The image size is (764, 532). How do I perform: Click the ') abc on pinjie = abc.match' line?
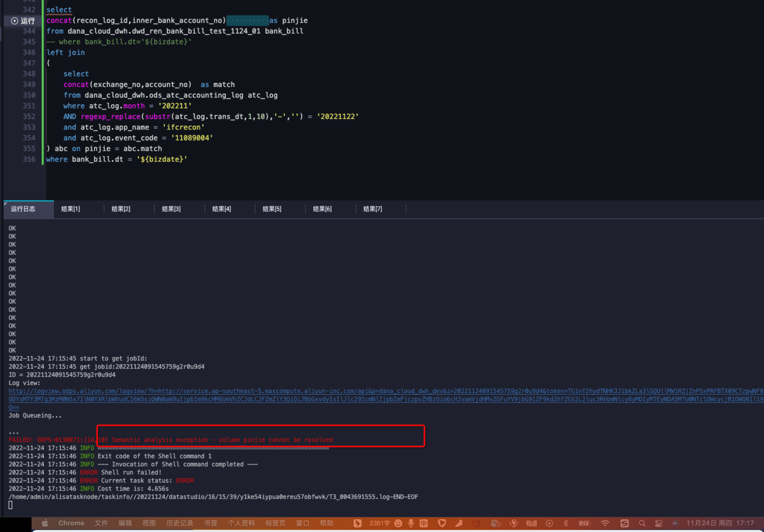104,149
